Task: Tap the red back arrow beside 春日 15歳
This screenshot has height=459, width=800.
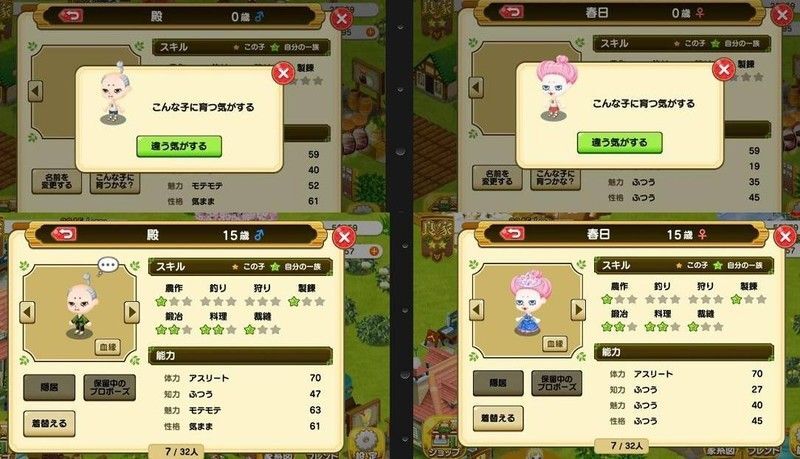Action: pyautogui.click(x=512, y=233)
